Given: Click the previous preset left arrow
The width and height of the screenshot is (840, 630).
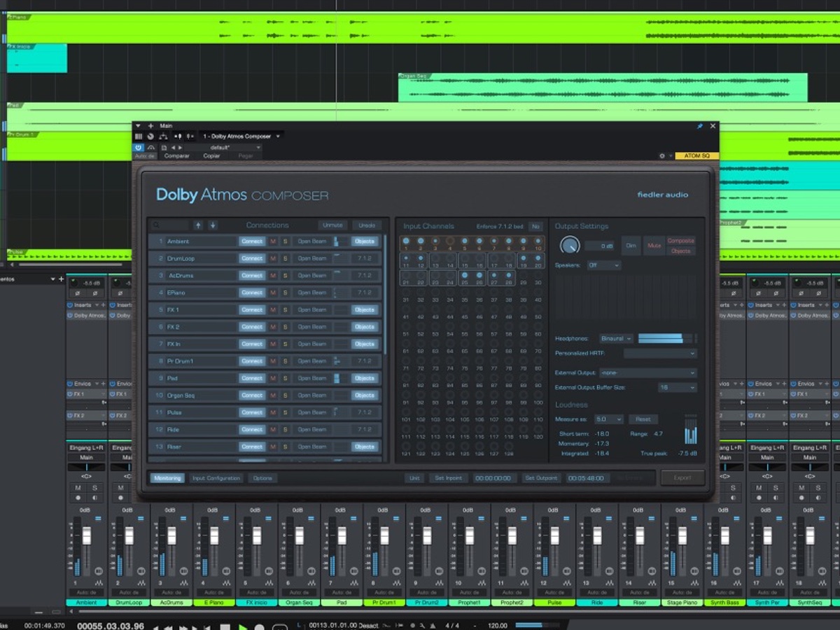Looking at the screenshot, I should coord(173,148).
